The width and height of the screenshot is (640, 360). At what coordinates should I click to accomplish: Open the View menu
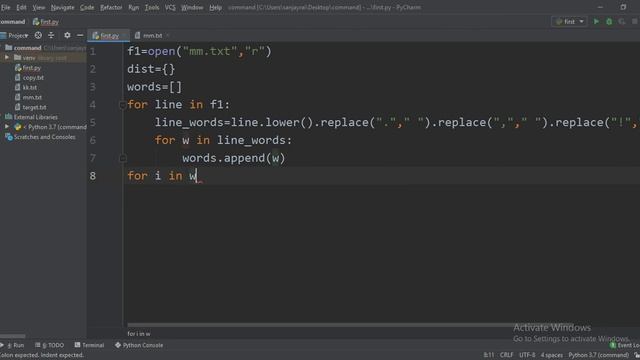click(x=39, y=7)
